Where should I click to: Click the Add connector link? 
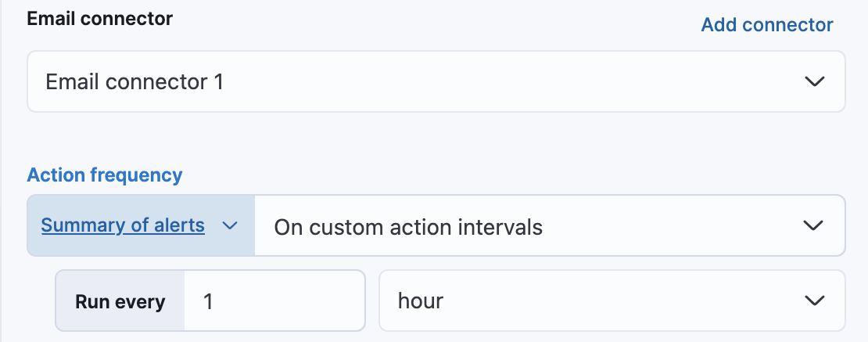pyautogui.click(x=766, y=25)
